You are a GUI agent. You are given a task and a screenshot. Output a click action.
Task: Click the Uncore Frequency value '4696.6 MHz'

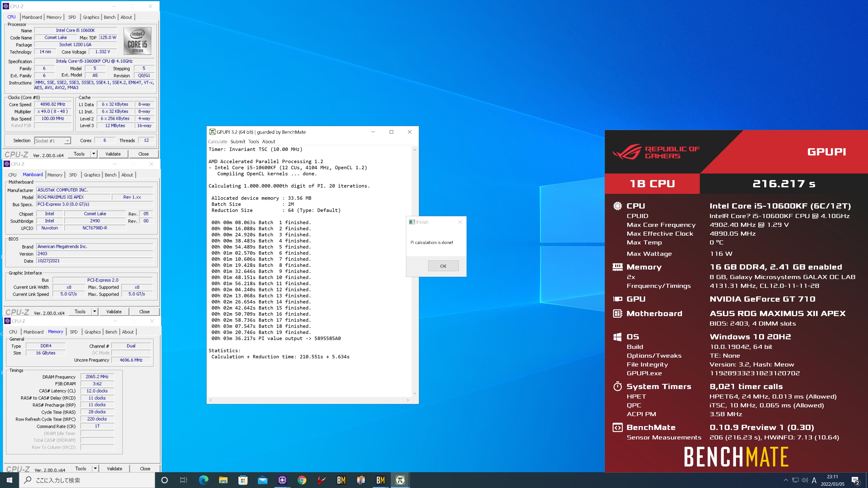click(x=131, y=360)
